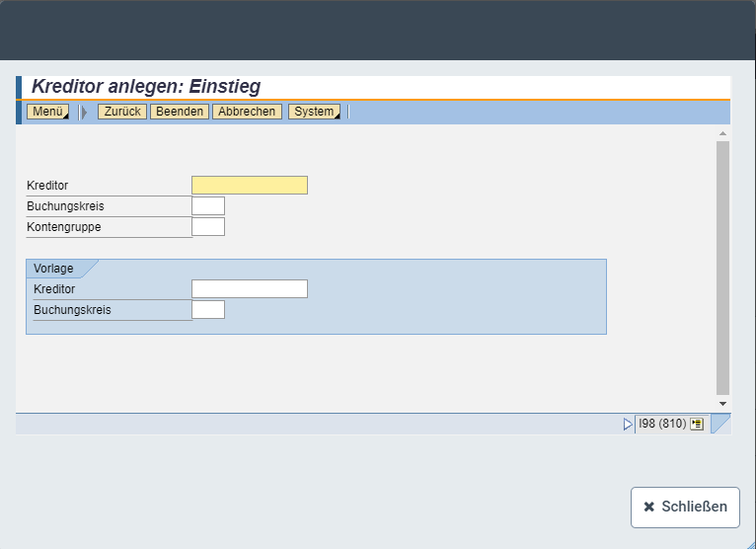Click Buchungskreis field in Vorlage group

tap(208, 310)
